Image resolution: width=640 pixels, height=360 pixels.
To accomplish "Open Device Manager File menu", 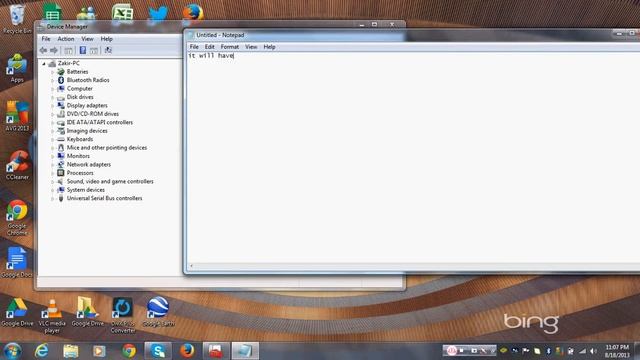I will pyautogui.click(x=46, y=39).
